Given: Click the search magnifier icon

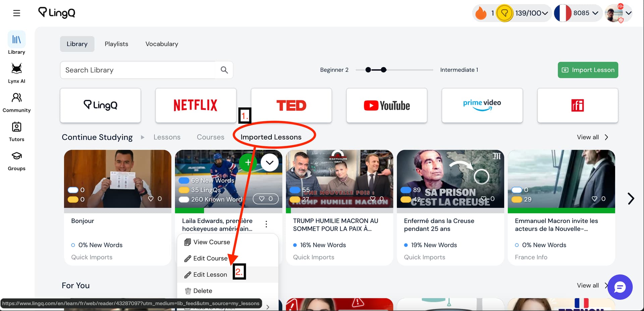Looking at the screenshot, I should click(224, 70).
